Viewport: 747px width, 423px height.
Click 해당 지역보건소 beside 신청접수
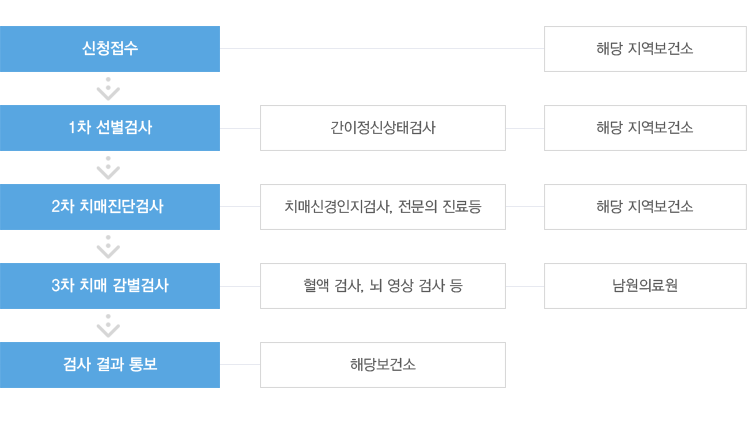point(645,49)
